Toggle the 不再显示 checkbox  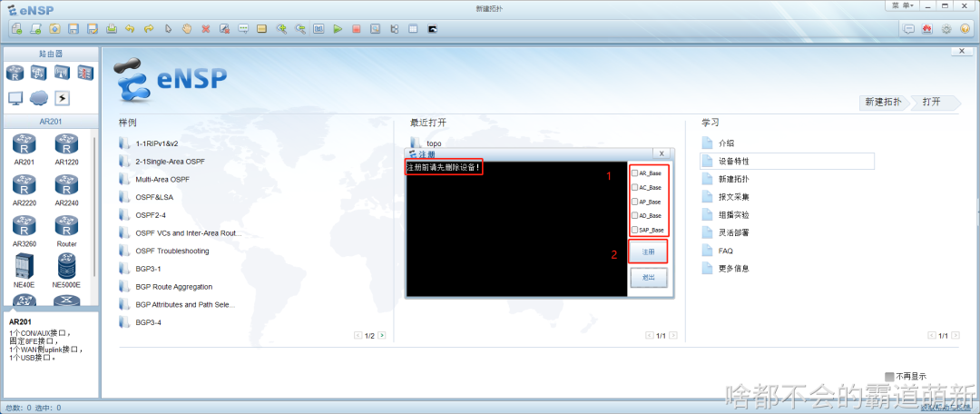coord(890,377)
